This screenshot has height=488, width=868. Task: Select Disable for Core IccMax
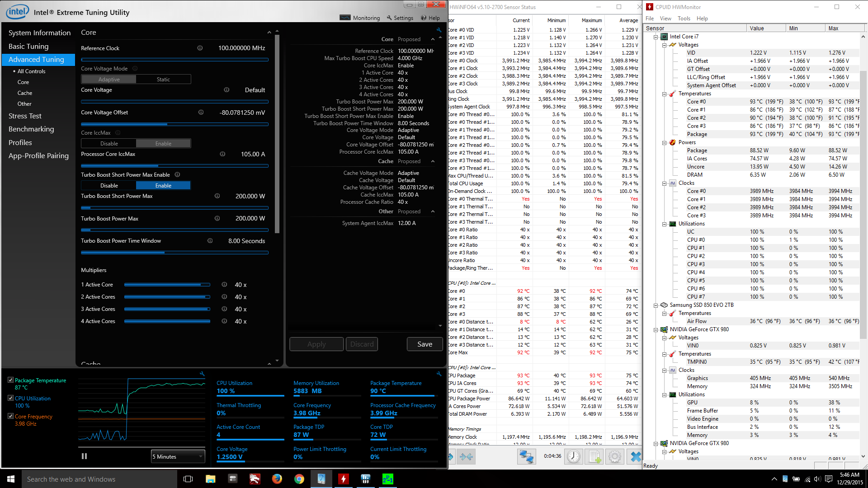(x=109, y=144)
